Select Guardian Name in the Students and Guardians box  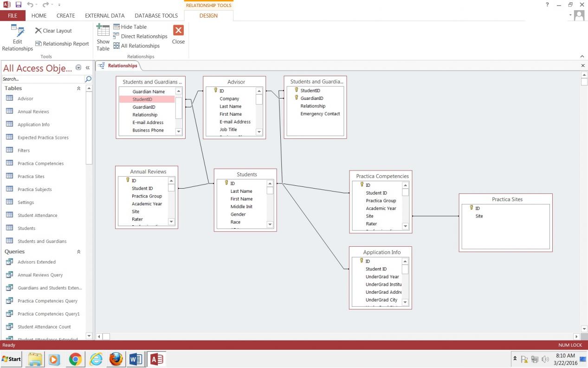tap(149, 92)
